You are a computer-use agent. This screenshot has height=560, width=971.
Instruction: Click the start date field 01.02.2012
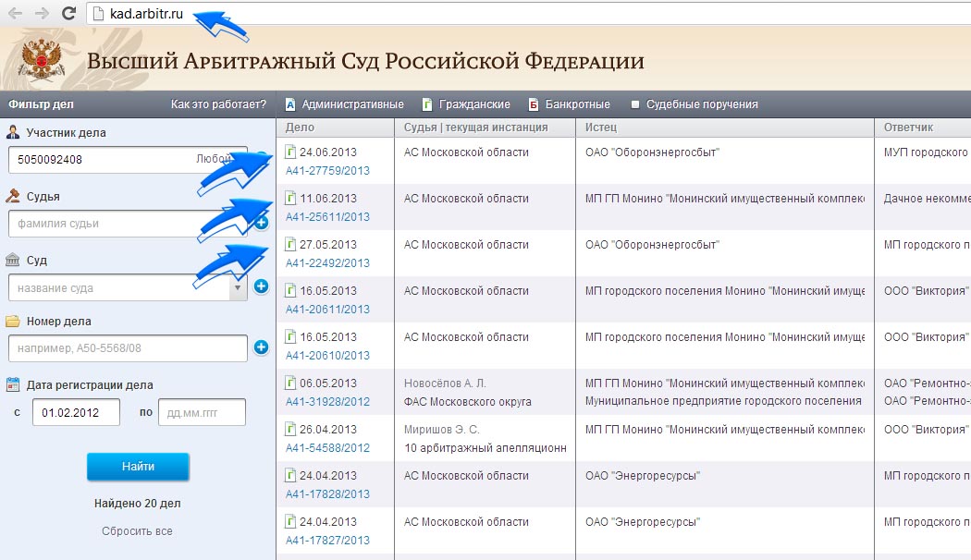76,413
